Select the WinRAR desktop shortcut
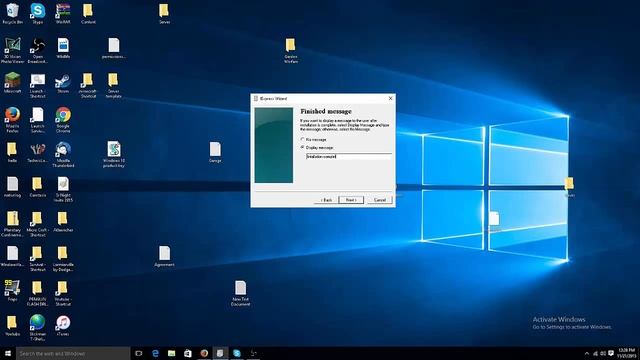This screenshot has width=640, height=360. pyautogui.click(x=63, y=13)
